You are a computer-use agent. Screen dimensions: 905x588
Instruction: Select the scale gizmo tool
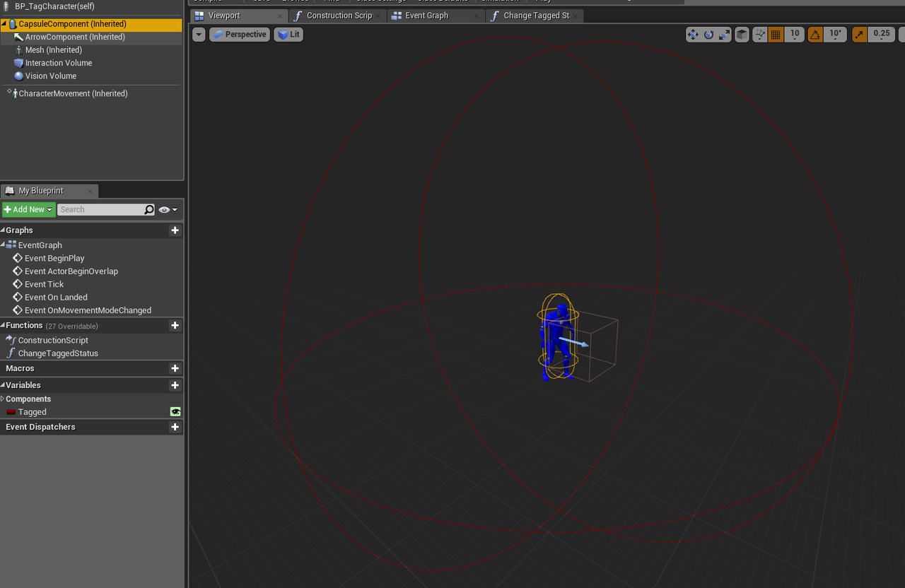pyautogui.click(x=724, y=34)
